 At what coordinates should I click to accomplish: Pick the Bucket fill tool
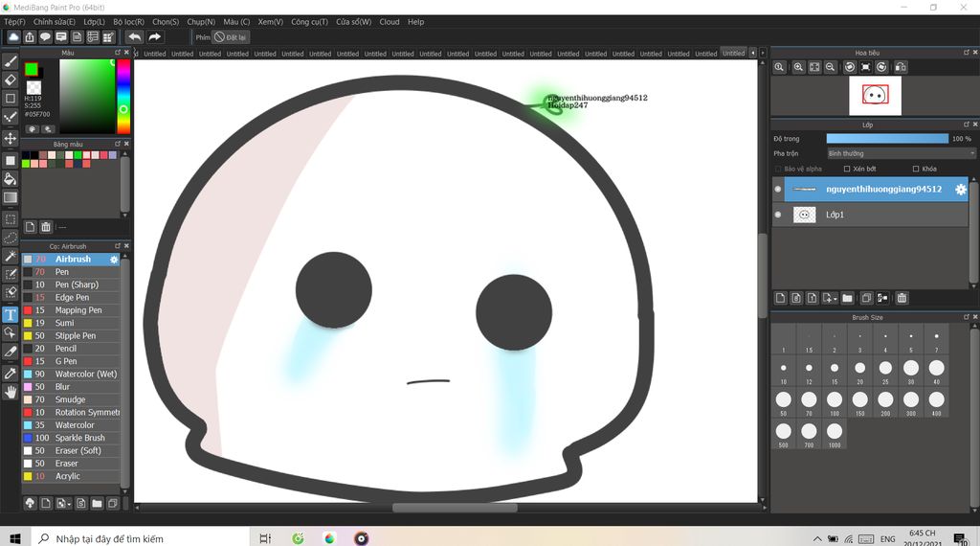click(11, 179)
